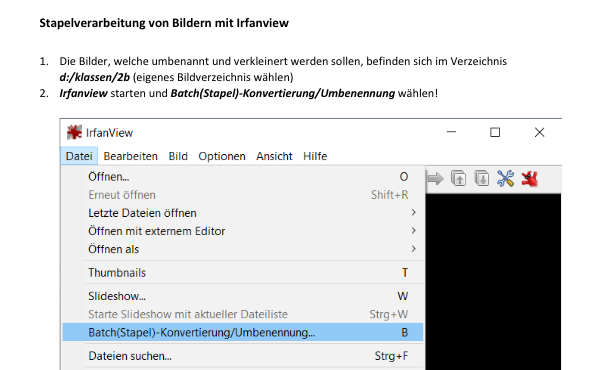Click the red IrfanView mascot icon
Screen dimensions: 597x370
[530, 179]
